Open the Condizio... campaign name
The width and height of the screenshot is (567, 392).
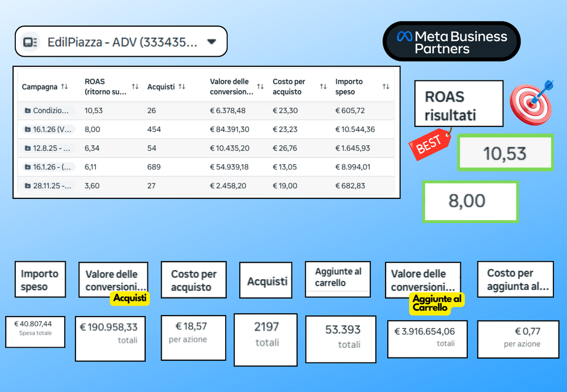click(x=50, y=110)
